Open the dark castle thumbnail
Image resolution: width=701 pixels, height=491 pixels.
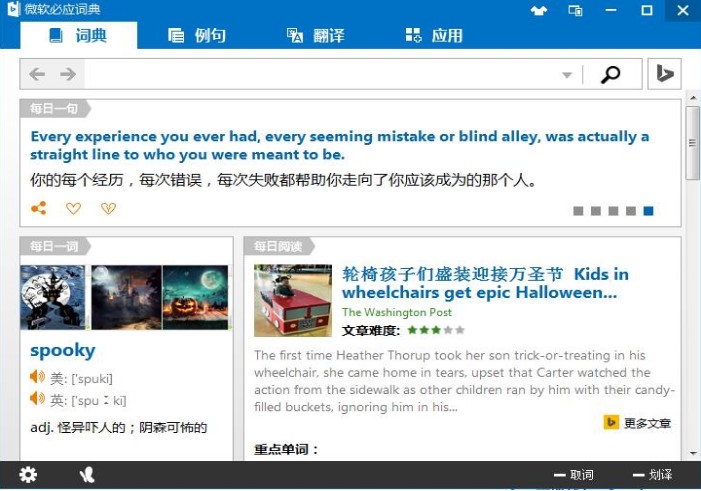click(x=127, y=297)
